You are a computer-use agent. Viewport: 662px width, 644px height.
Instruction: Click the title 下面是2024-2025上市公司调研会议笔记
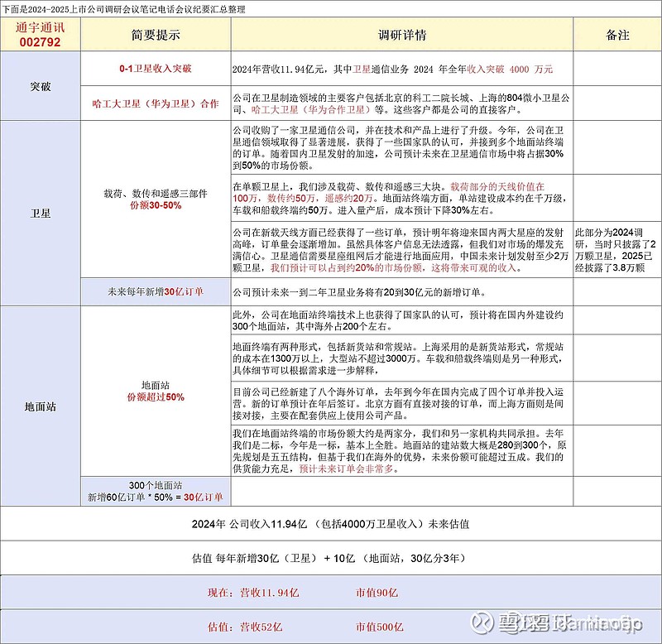point(123,9)
